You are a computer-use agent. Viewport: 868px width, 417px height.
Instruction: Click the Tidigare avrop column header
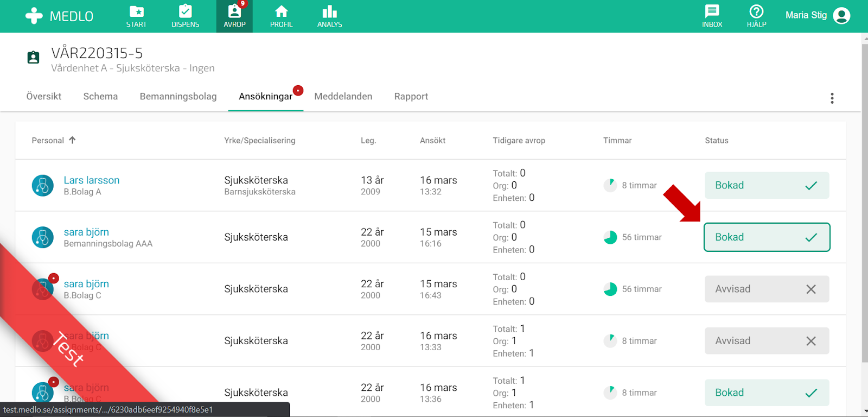(x=519, y=141)
